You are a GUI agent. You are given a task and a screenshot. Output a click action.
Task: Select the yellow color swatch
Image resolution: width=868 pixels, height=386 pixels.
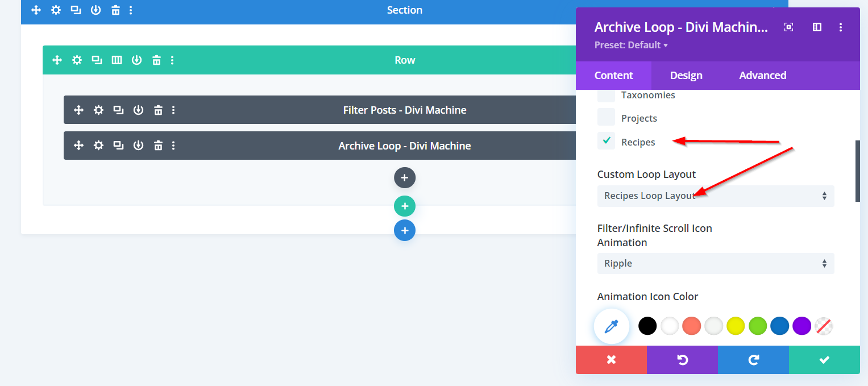point(736,326)
